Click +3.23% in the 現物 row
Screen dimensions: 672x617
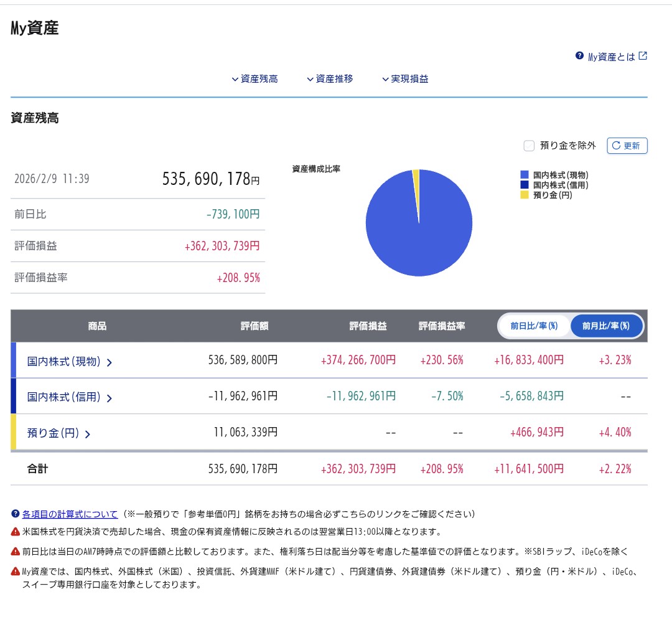point(615,360)
